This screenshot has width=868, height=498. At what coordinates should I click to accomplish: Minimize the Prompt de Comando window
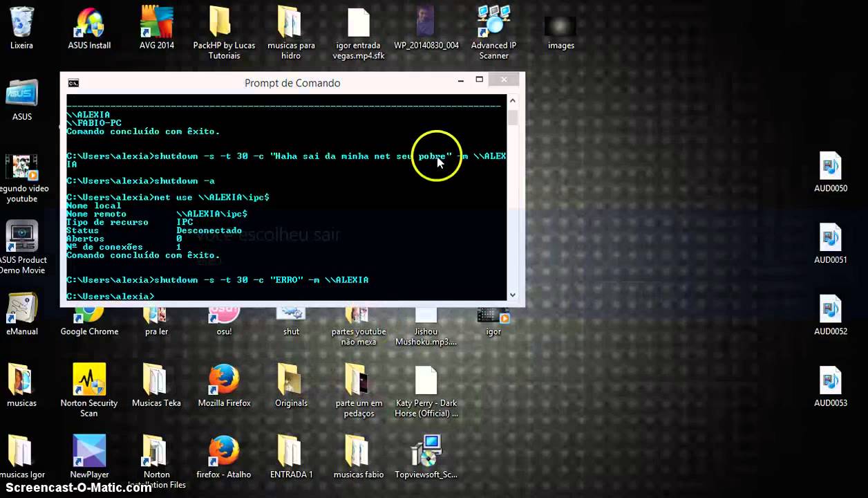tap(460, 80)
